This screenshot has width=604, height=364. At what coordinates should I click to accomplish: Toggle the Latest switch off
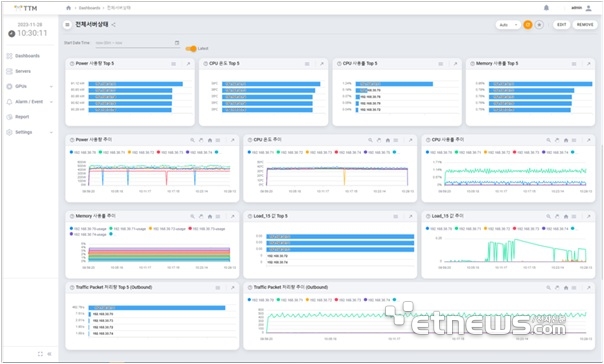(x=191, y=49)
